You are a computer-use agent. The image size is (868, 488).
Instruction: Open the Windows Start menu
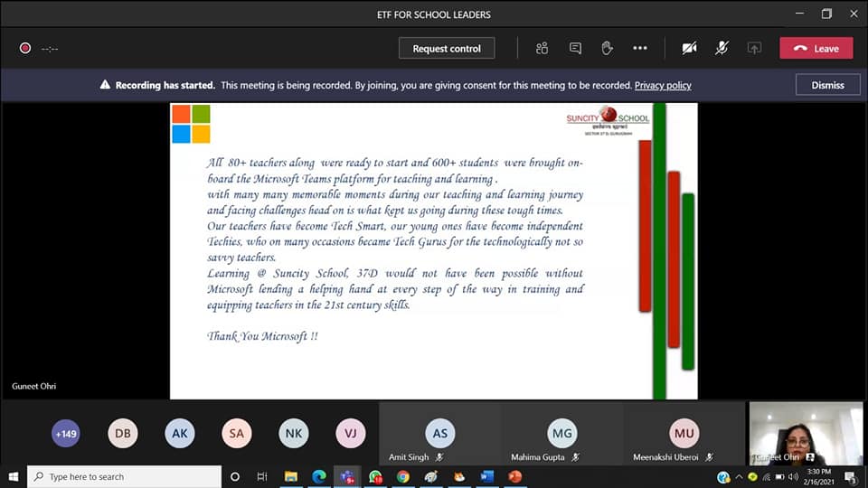[x=14, y=476]
